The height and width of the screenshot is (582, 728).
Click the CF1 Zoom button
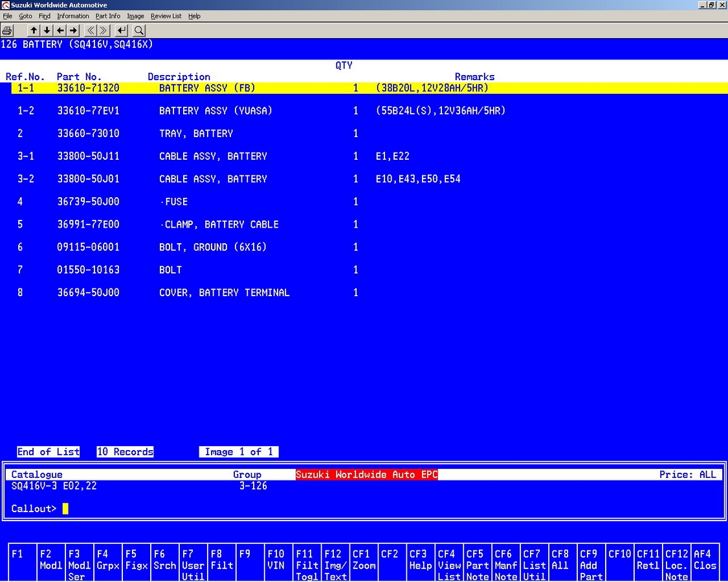pyautogui.click(x=364, y=562)
